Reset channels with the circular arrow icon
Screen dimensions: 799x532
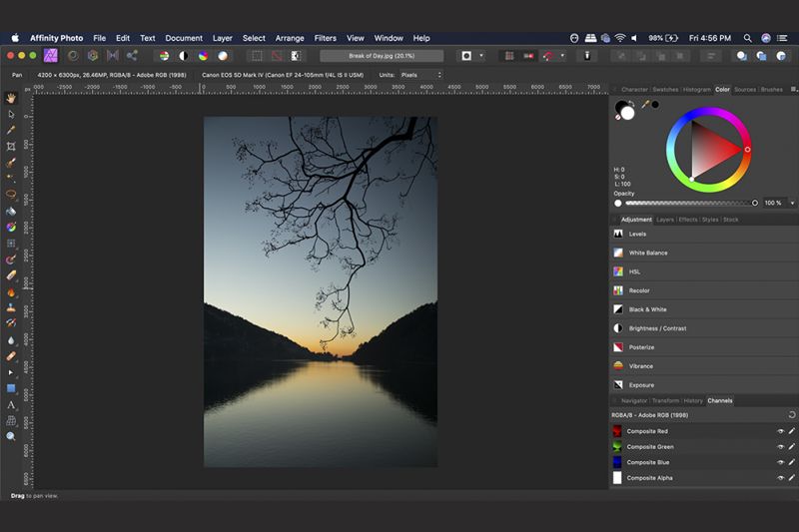[791, 415]
